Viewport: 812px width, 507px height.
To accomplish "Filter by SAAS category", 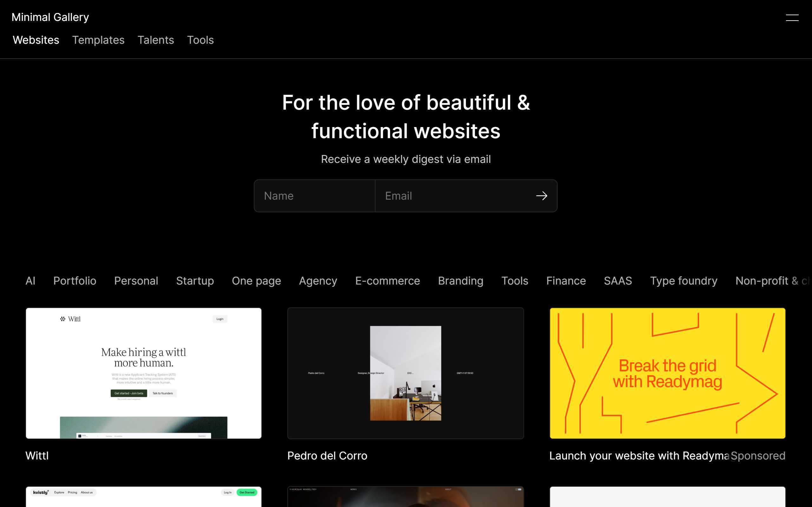I will [618, 281].
